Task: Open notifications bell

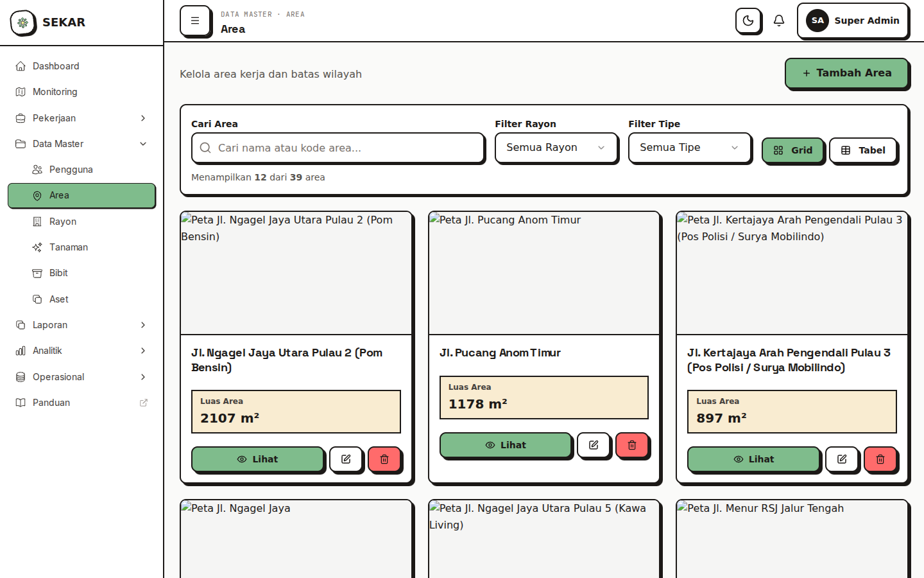Action: [x=779, y=21]
